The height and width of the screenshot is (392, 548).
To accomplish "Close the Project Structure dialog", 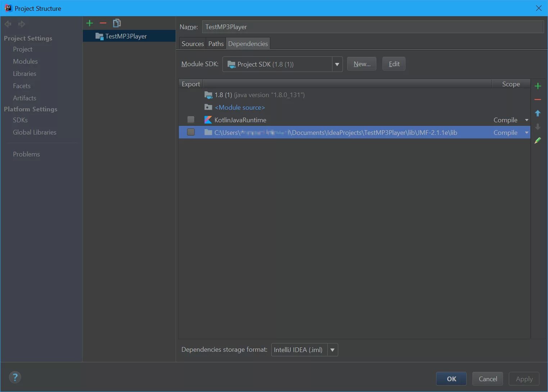I will point(539,8).
